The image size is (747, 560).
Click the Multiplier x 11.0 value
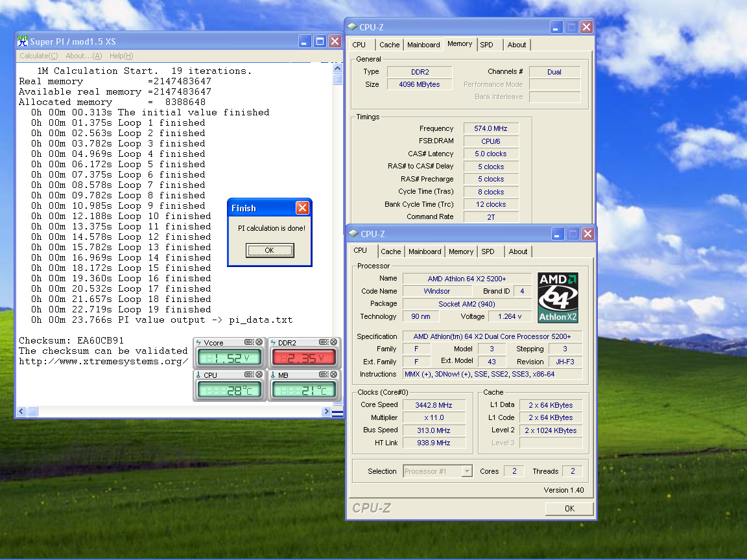[x=434, y=417]
